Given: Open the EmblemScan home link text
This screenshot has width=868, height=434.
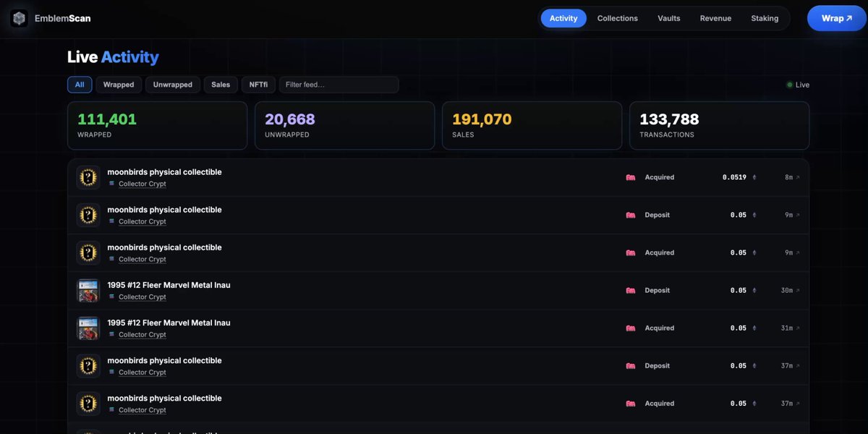Looking at the screenshot, I should 63,18.
